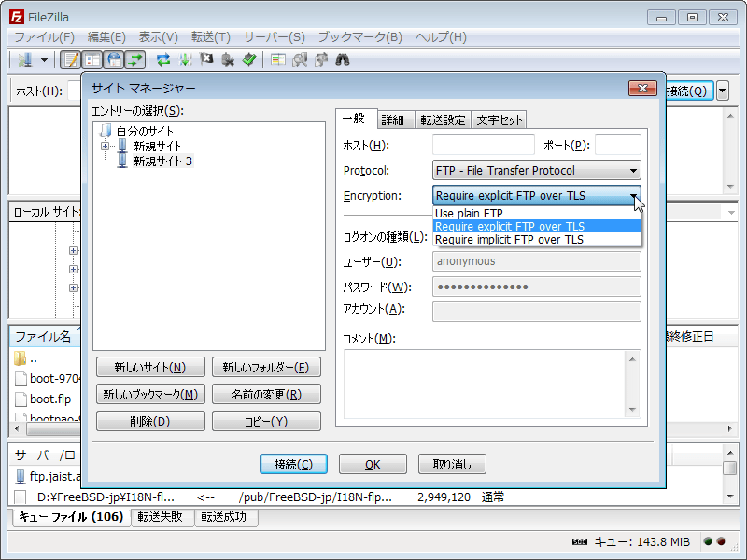Switch to the 転送設定 tab
Screen dimensions: 747x560
click(443, 119)
